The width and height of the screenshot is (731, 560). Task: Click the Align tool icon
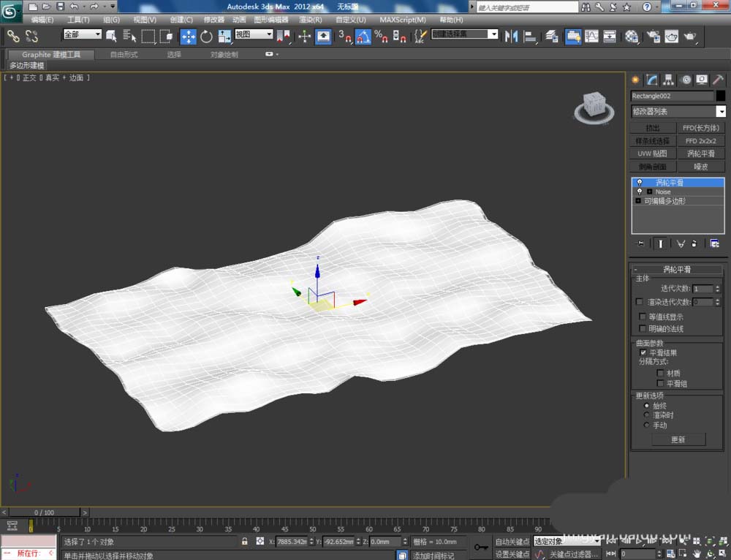[530, 36]
